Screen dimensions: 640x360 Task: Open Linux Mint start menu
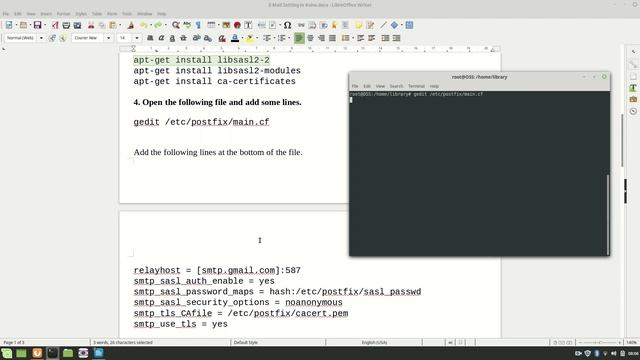click(x=7, y=353)
